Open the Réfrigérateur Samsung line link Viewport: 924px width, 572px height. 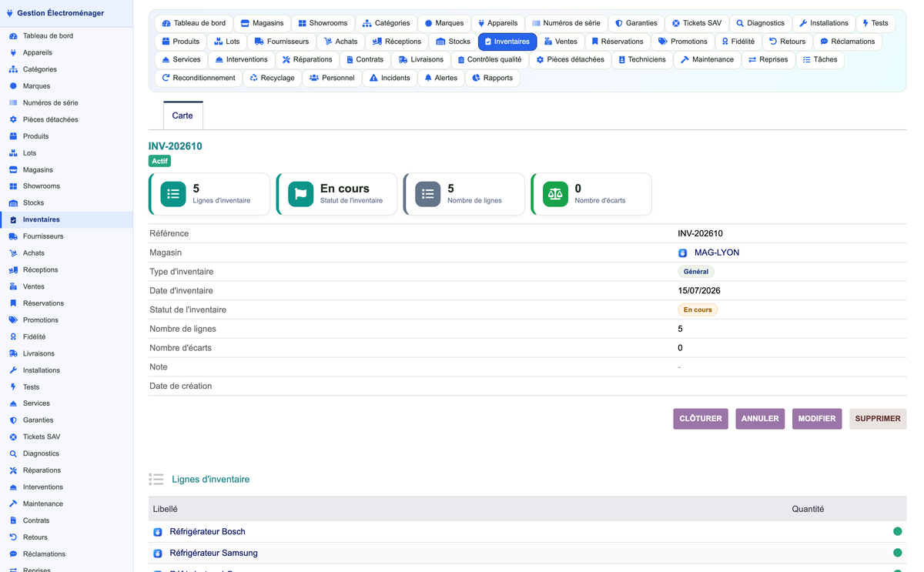point(213,553)
